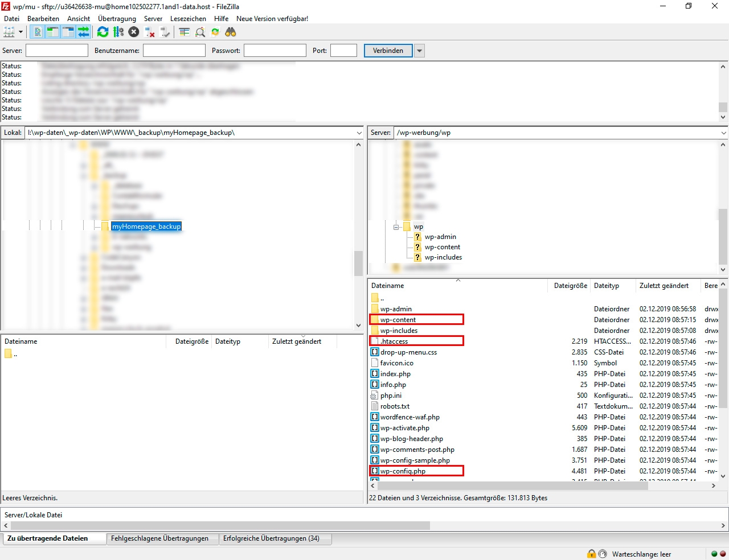Screen dimensions: 729x560
Task: Click the wp-activate.php file icon
Action: pyautogui.click(x=375, y=428)
